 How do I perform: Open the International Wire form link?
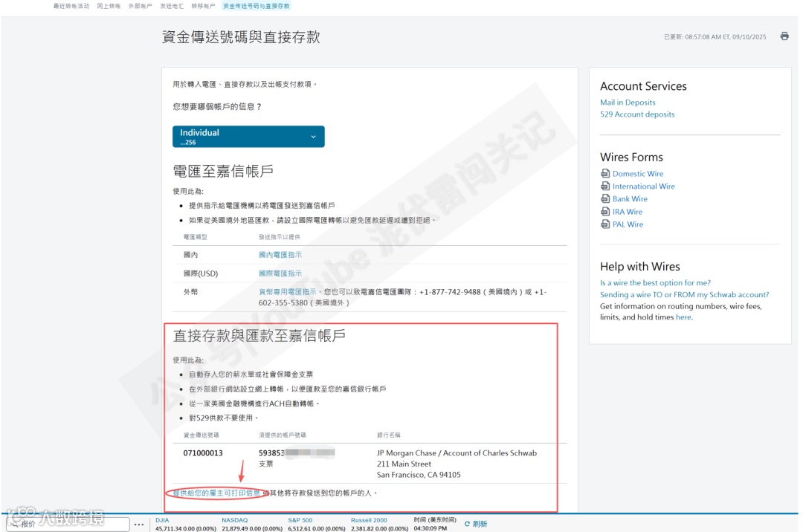coord(644,186)
